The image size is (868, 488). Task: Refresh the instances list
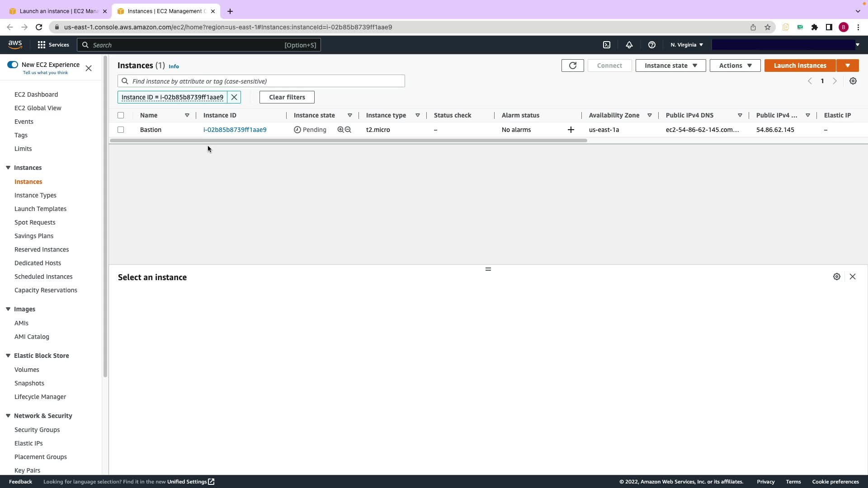[x=572, y=66]
